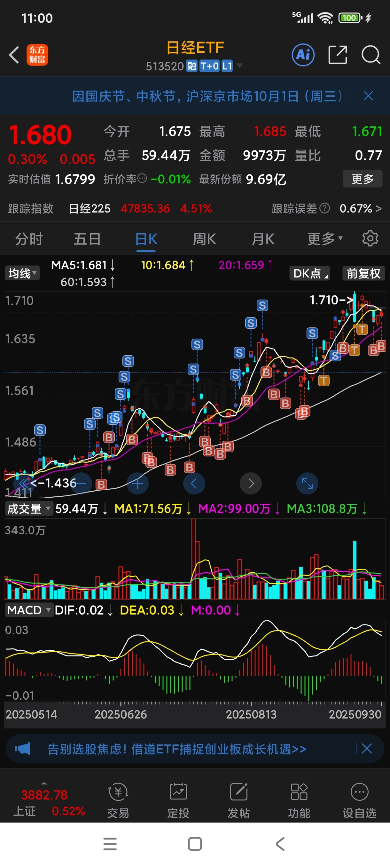The width and height of the screenshot is (390, 868).
Task: Open the 前复权 adjustment selector
Action: tap(363, 273)
